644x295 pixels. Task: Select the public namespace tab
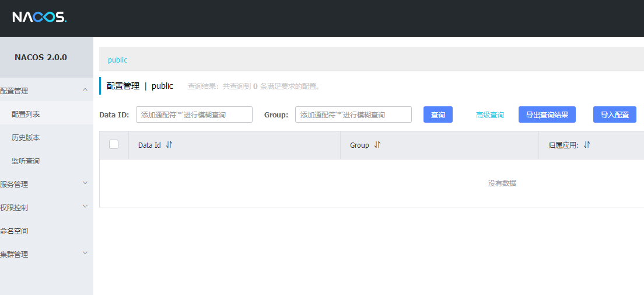117,60
